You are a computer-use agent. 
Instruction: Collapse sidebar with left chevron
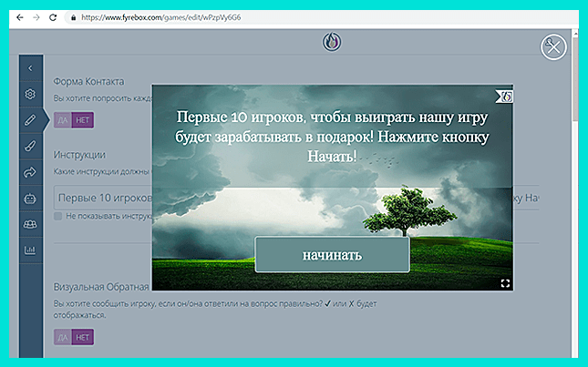click(30, 68)
